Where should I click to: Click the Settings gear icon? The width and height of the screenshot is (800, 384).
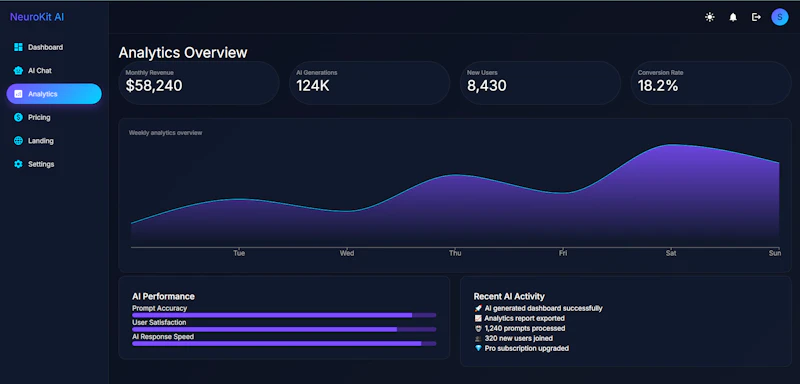18,164
